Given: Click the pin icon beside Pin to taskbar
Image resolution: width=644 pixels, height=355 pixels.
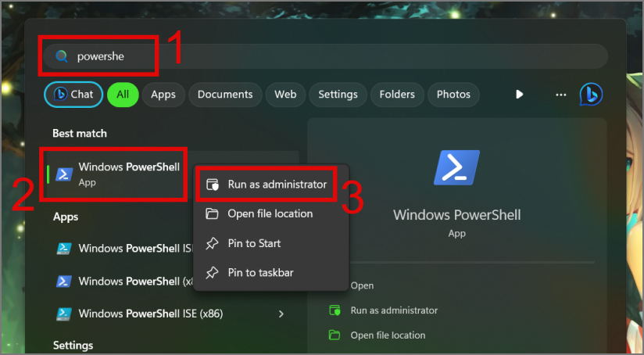Looking at the screenshot, I should (212, 272).
